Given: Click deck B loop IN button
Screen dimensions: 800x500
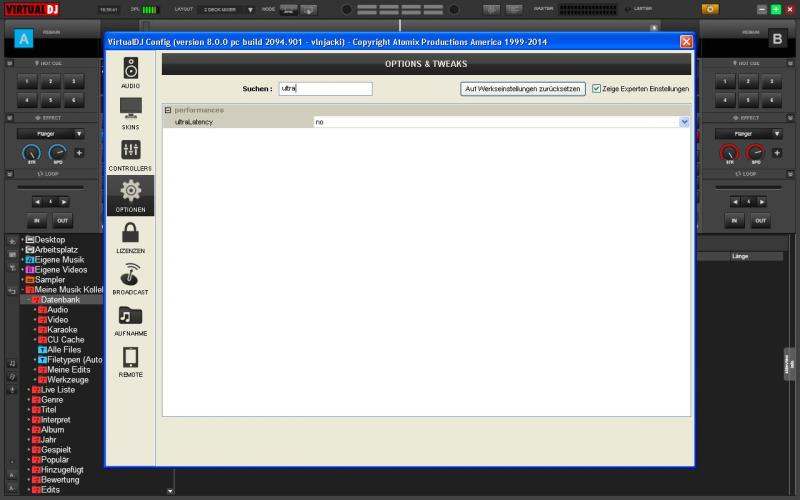Looking at the screenshot, I should point(734,221).
